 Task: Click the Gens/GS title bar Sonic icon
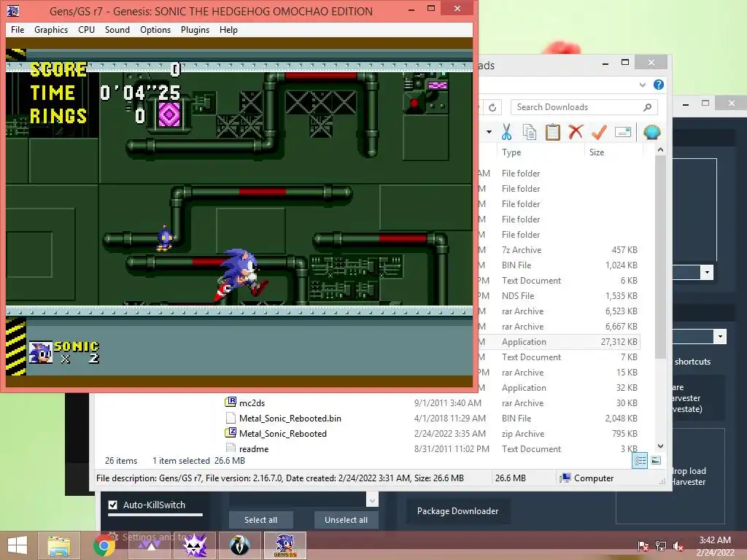13,10
